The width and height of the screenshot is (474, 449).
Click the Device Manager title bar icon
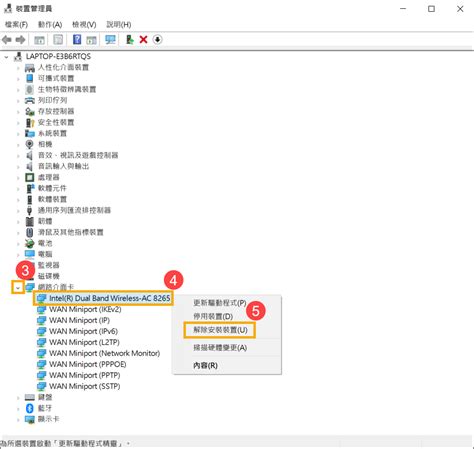click(x=8, y=8)
